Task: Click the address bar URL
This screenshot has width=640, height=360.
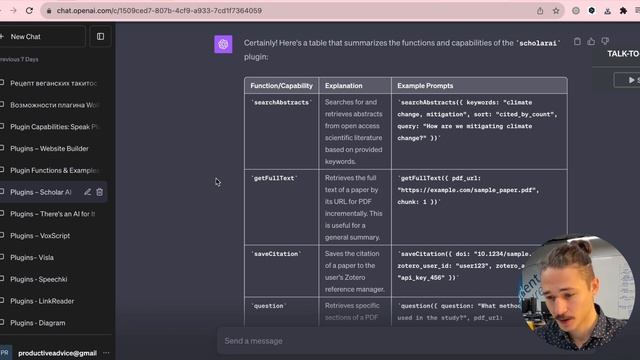Action: [159, 11]
